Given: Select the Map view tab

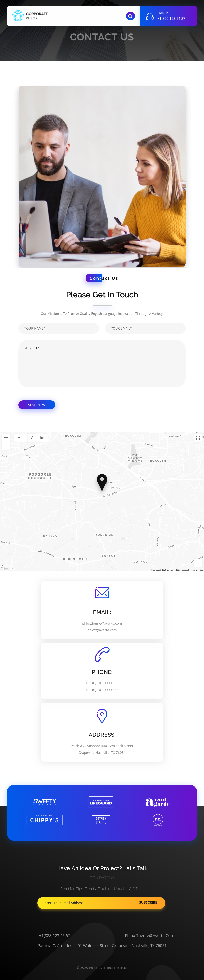Looking at the screenshot, I should [21, 438].
